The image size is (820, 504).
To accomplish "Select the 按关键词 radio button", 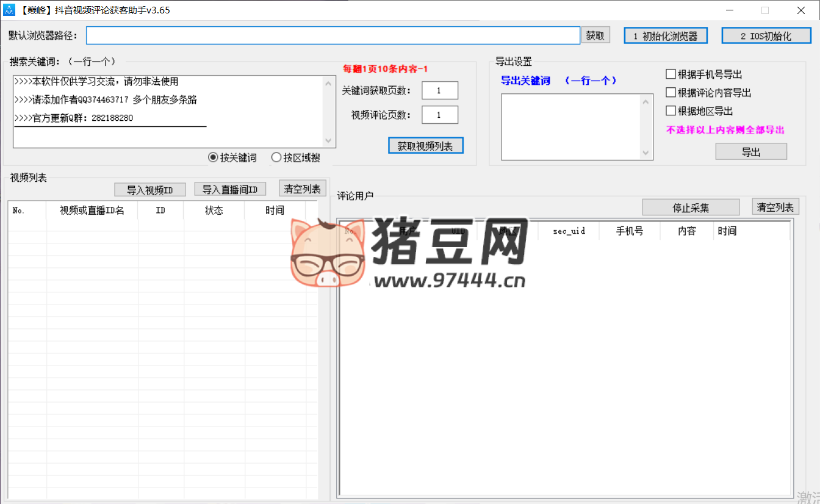I will pyautogui.click(x=213, y=157).
